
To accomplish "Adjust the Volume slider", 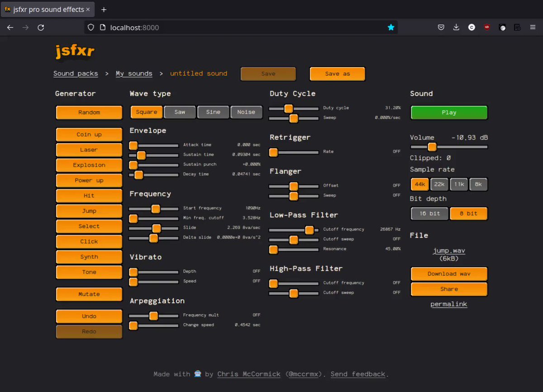I will coord(449,147).
